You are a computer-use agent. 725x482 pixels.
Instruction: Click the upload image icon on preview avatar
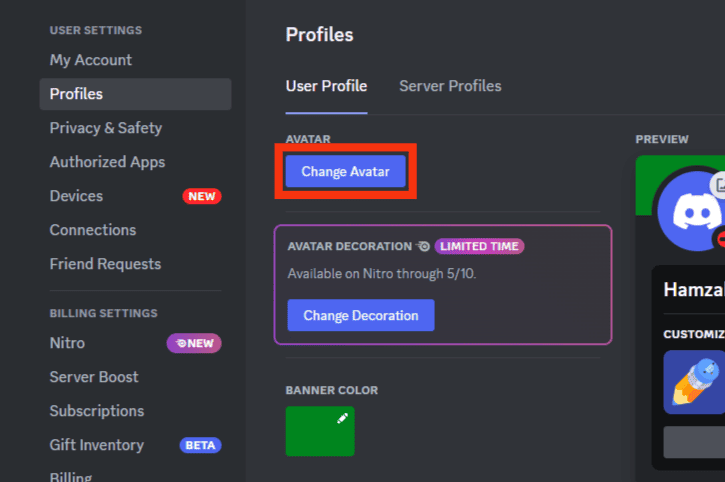point(719,185)
